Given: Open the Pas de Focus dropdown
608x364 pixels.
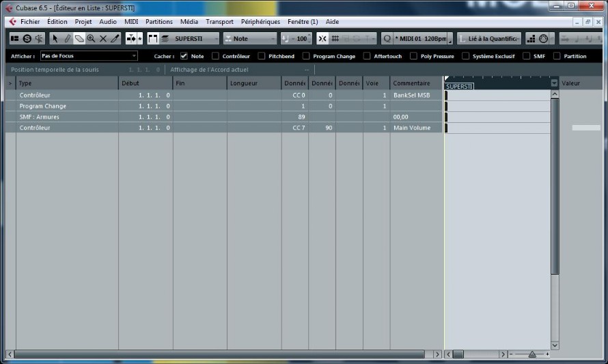Looking at the screenshot, I should [x=89, y=56].
